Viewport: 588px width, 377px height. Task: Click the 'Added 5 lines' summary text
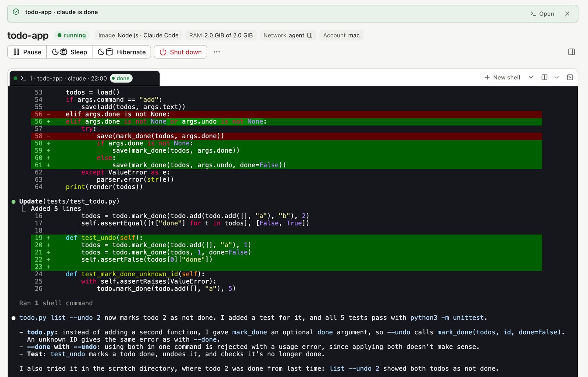[x=56, y=209]
